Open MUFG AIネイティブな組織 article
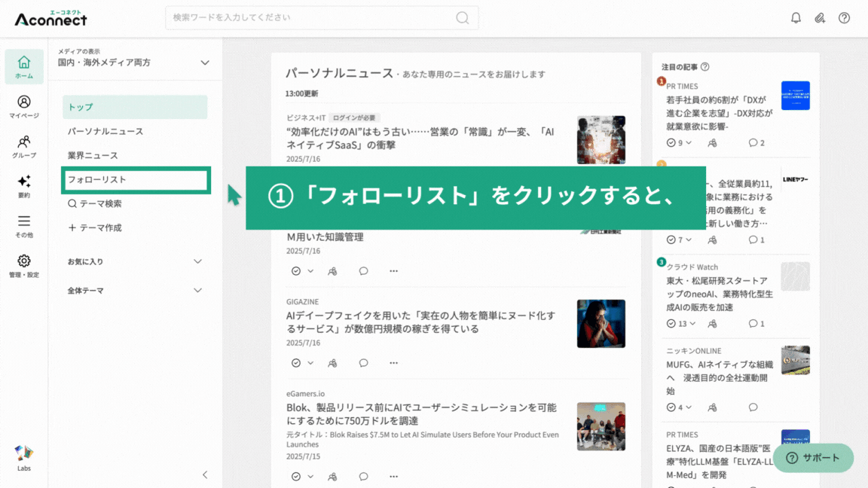868x488 pixels. (x=719, y=377)
